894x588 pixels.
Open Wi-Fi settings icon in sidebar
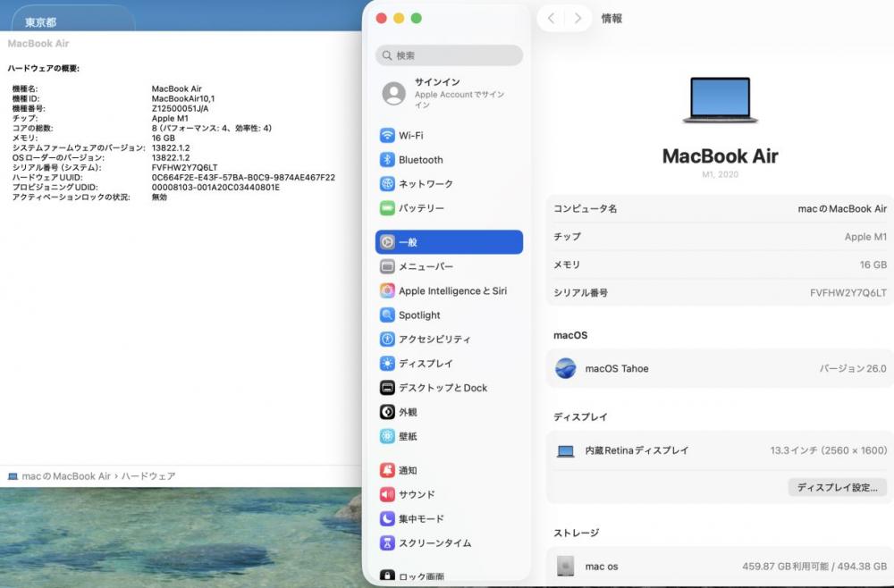click(387, 136)
